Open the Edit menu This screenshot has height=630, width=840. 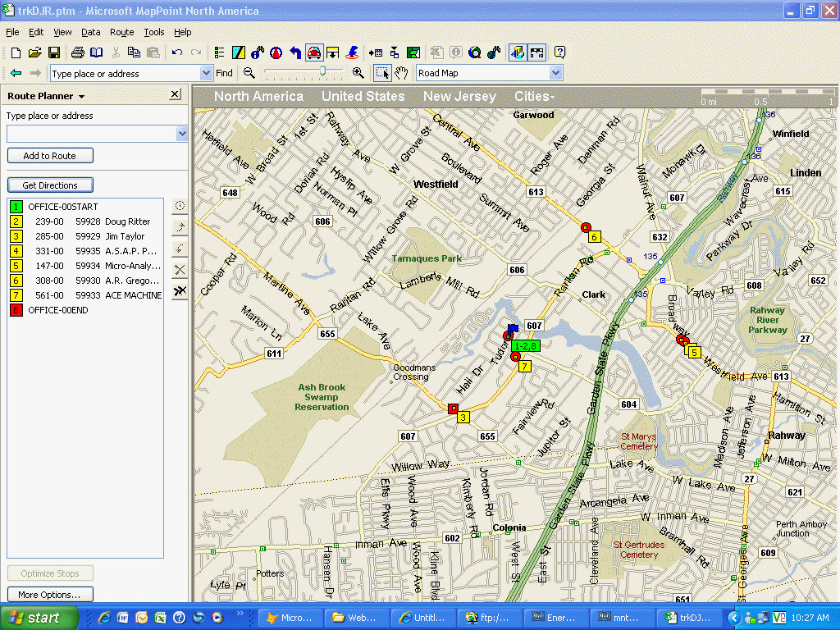(x=36, y=32)
